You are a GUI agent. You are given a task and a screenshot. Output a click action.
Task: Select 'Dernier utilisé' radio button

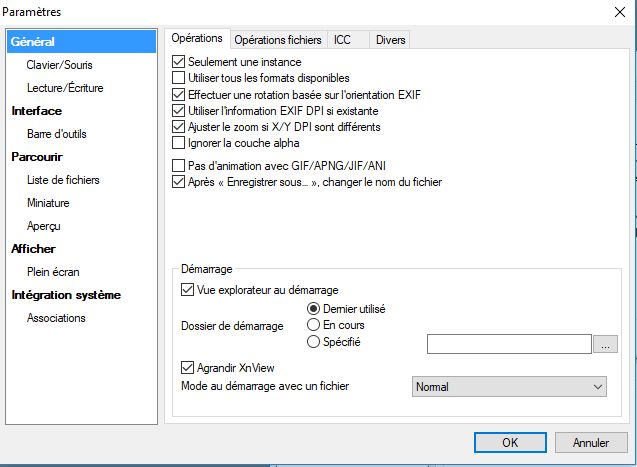pos(314,309)
